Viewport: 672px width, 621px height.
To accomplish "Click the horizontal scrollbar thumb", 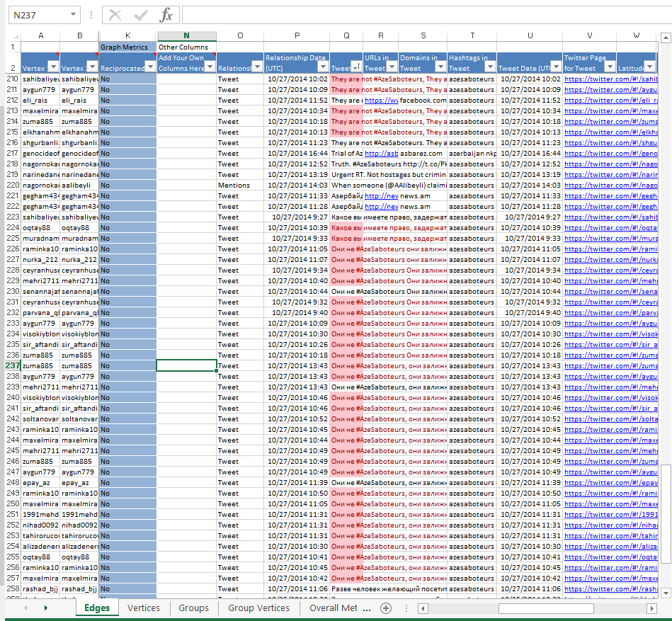I will pyautogui.click(x=545, y=608).
